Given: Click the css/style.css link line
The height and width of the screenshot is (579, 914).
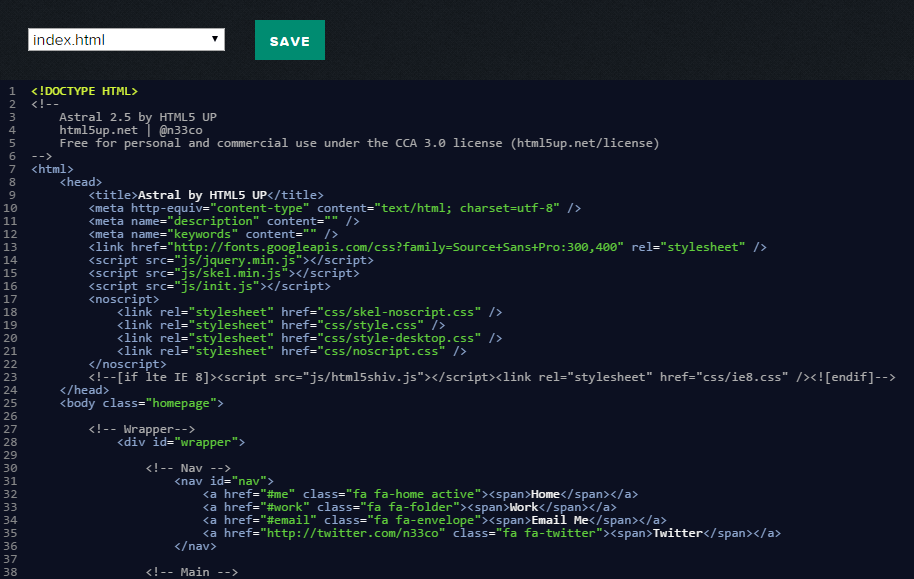Looking at the screenshot, I should (281, 325).
